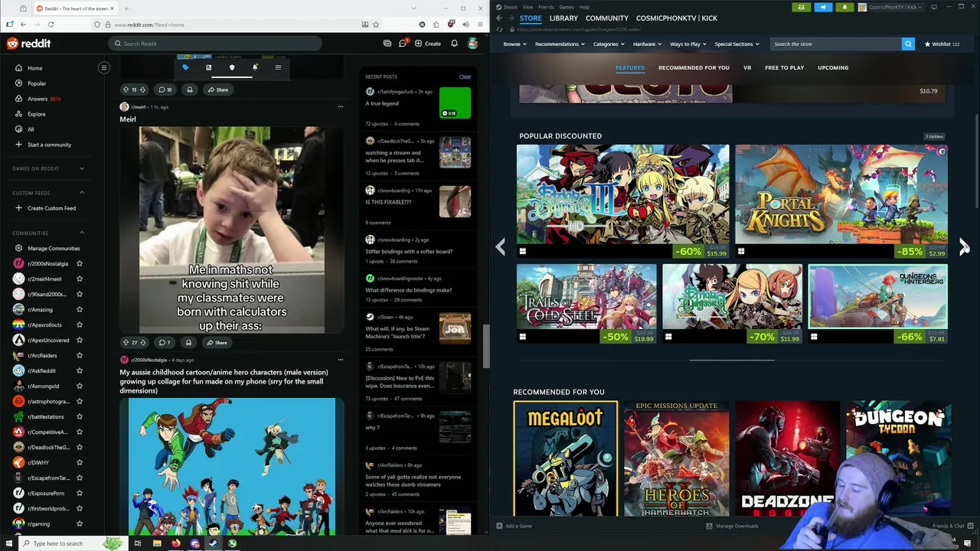
Task: Collapse Reddit sidebar with the hamburger circle button
Action: [x=104, y=68]
